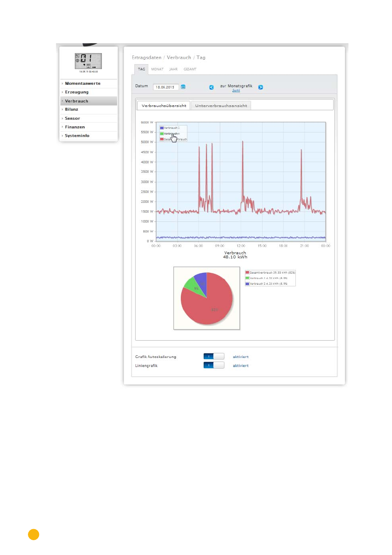Switch to the JAHR tab

[173, 69]
